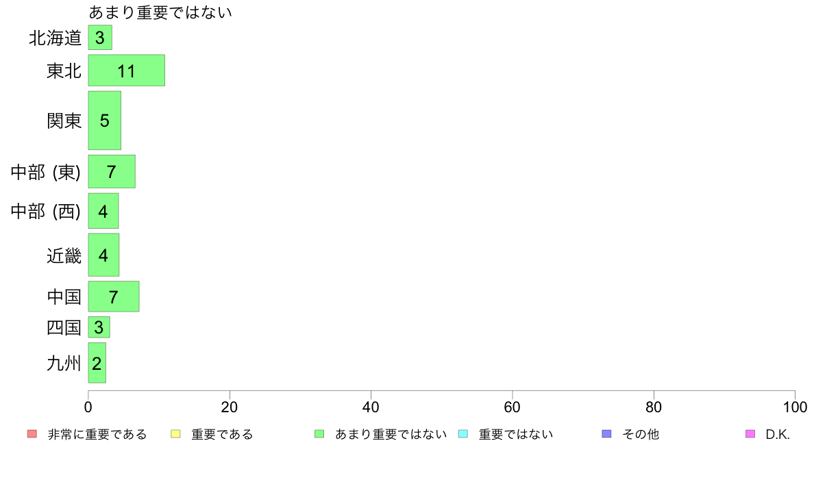814x504 pixels.
Task: Click the yellow 重要である legend swatch
Action: coord(175,434)
